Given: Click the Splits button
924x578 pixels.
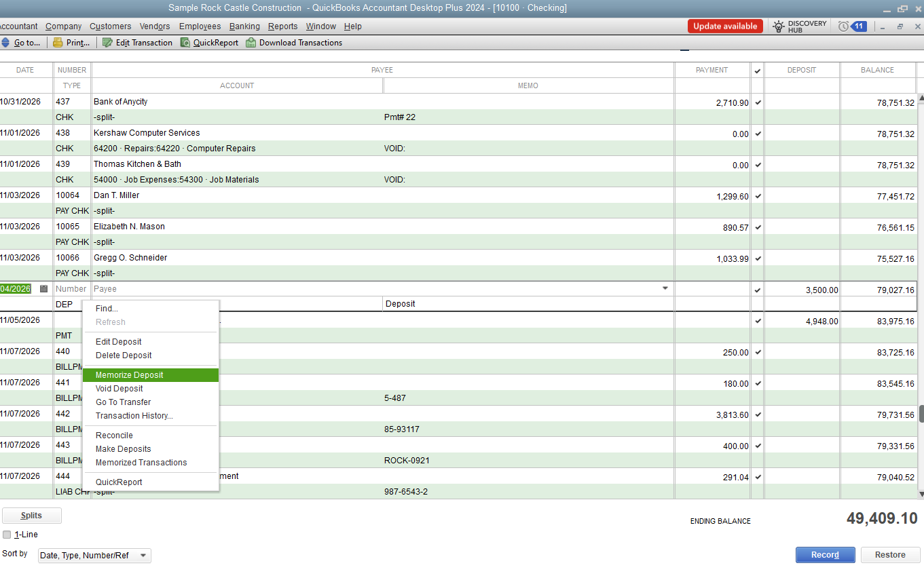Looking at the screenshot, I should click(32, 516).
